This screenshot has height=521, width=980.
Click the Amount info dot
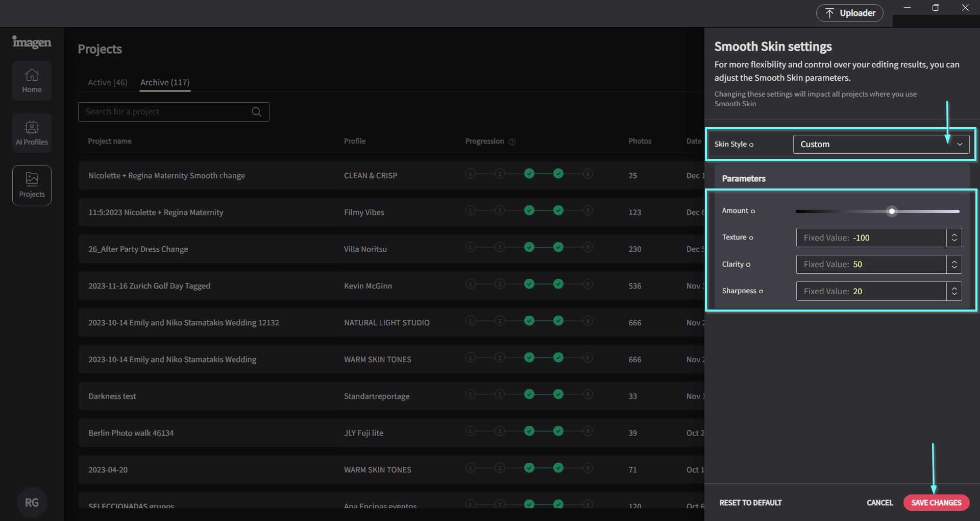(x=753, y=211)
